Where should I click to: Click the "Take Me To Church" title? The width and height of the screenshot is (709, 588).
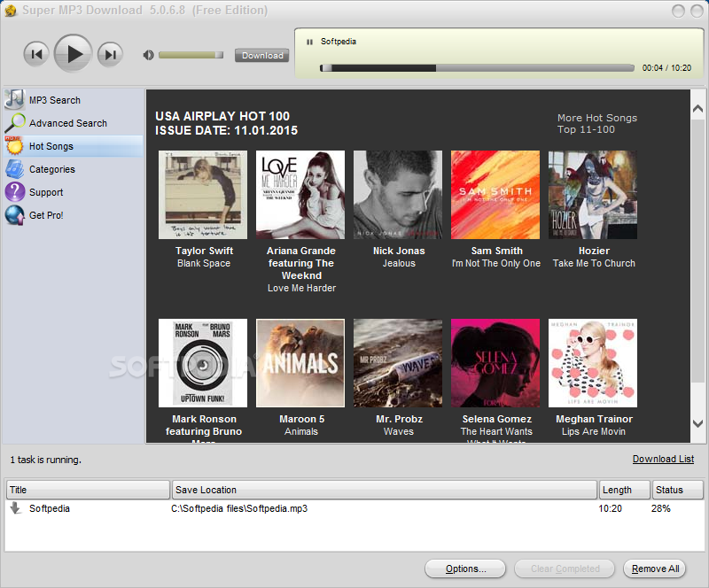pos(594,263)
